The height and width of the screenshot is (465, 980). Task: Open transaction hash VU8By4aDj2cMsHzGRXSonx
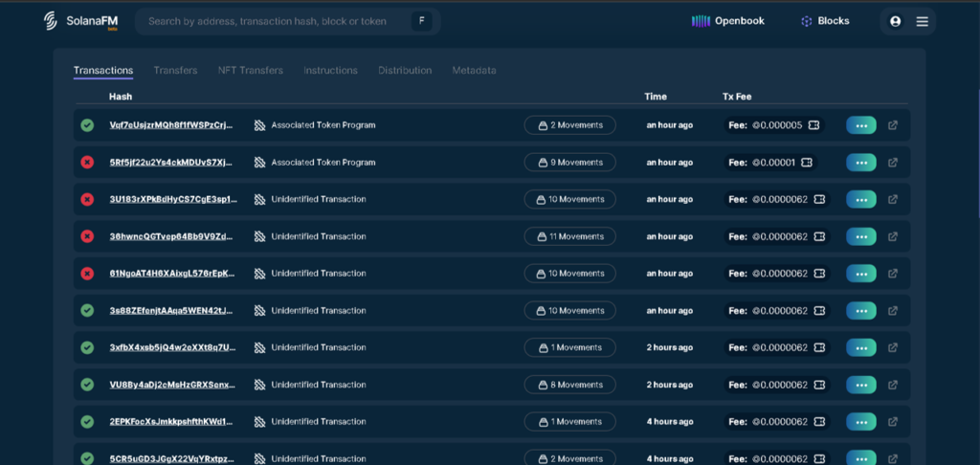click(x=173, y=385)
